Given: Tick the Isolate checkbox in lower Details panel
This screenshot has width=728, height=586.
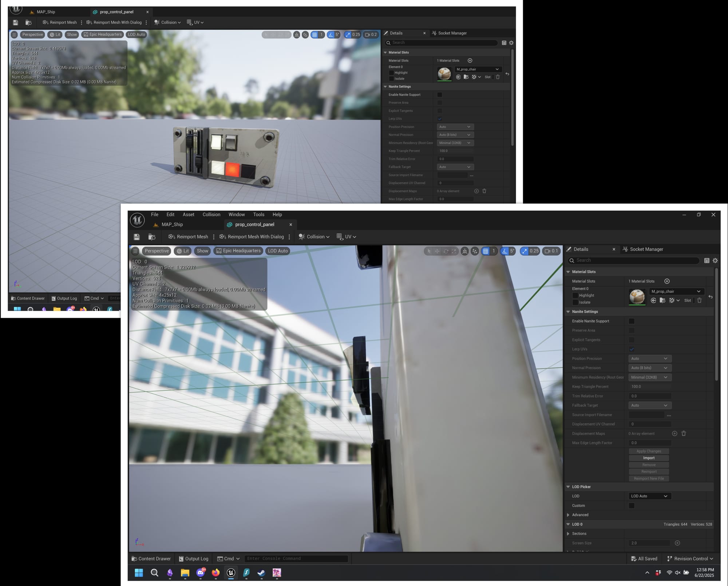Looking at the screenshot, I should point(575,302).
